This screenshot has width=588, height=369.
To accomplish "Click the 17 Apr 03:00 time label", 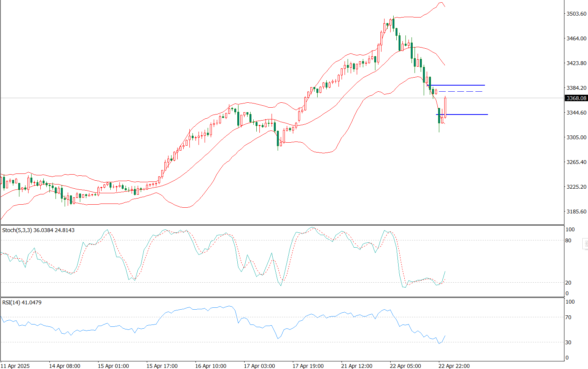I will tap(259, 366).
